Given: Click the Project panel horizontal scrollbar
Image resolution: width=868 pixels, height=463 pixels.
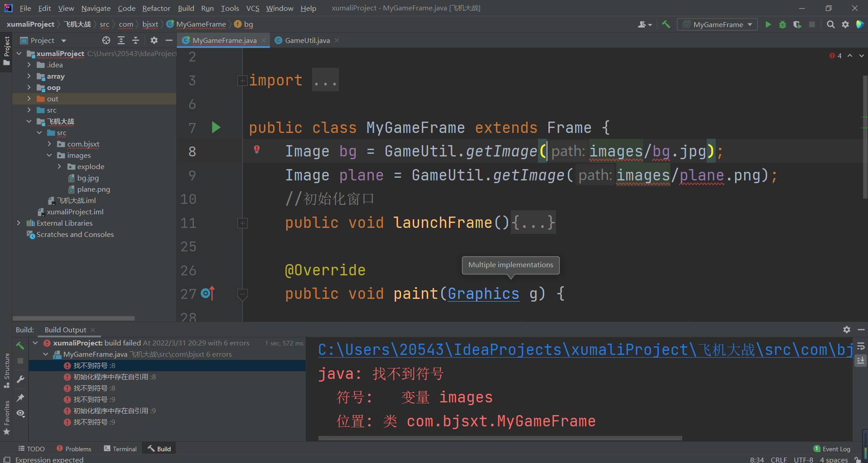Looking at the screenshot, I should pos(74,318).
